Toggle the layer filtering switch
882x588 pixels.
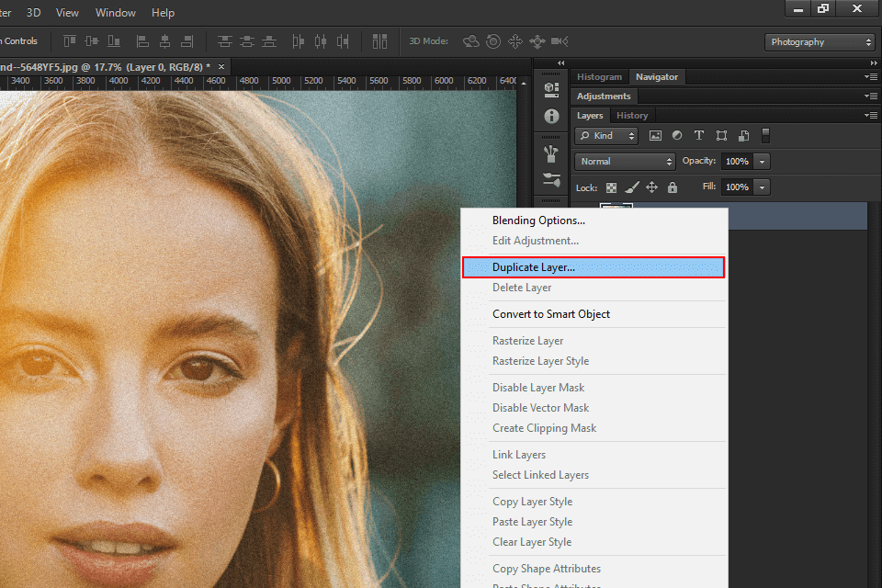click(x=765, y=135)
